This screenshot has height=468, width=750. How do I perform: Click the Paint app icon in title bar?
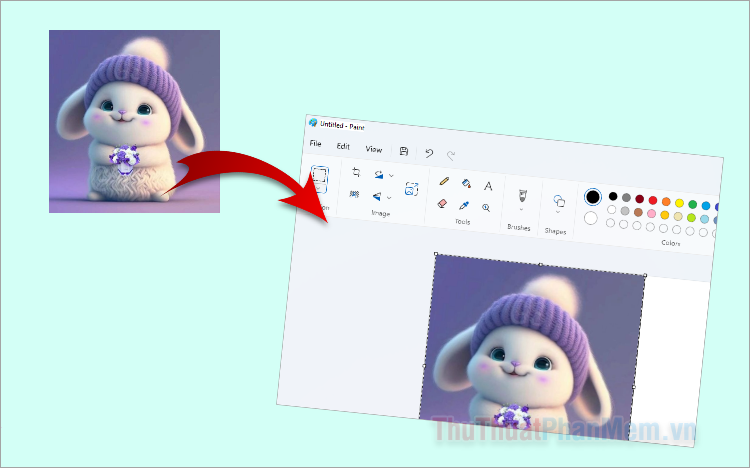(313, 123)
